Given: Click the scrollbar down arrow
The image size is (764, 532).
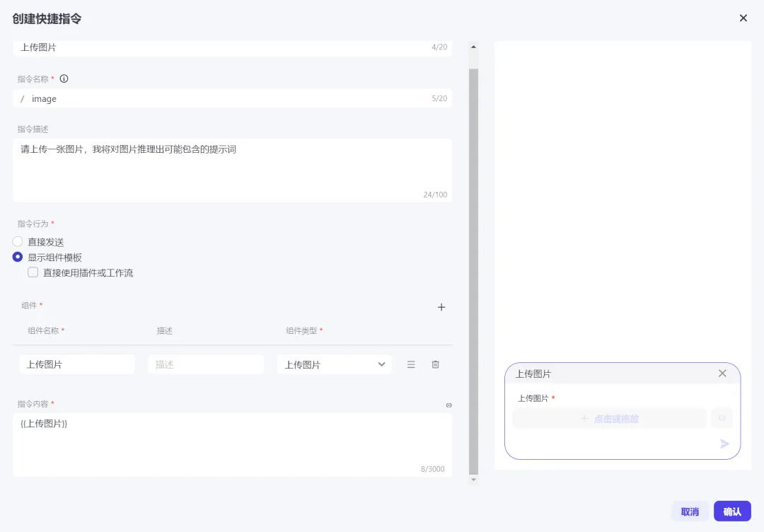Looking at the screenshot, I should tap(473, 480).
